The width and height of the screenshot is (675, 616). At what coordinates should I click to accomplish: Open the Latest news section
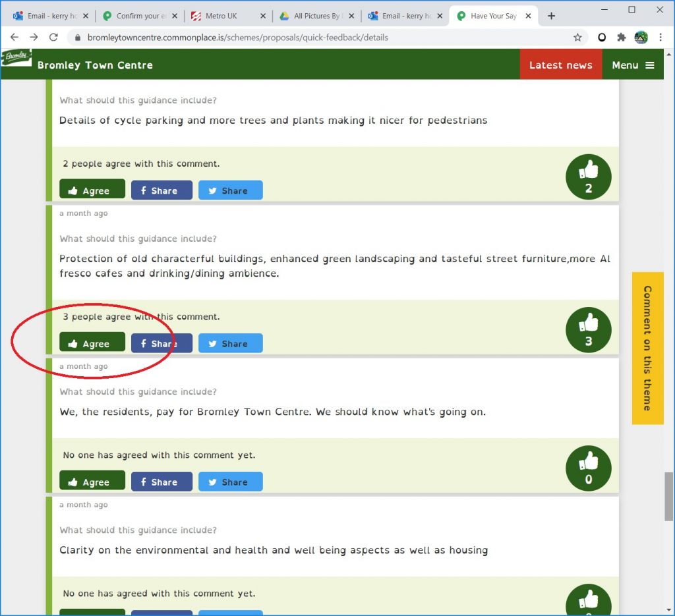pos(561,65)
